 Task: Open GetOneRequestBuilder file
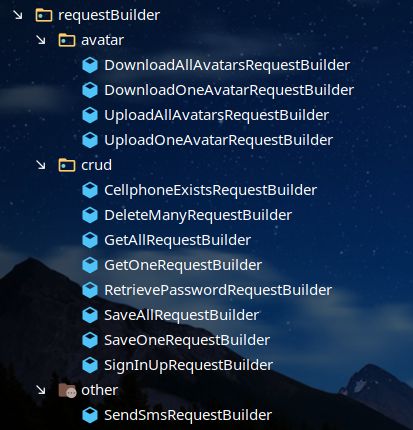(183, 265)
